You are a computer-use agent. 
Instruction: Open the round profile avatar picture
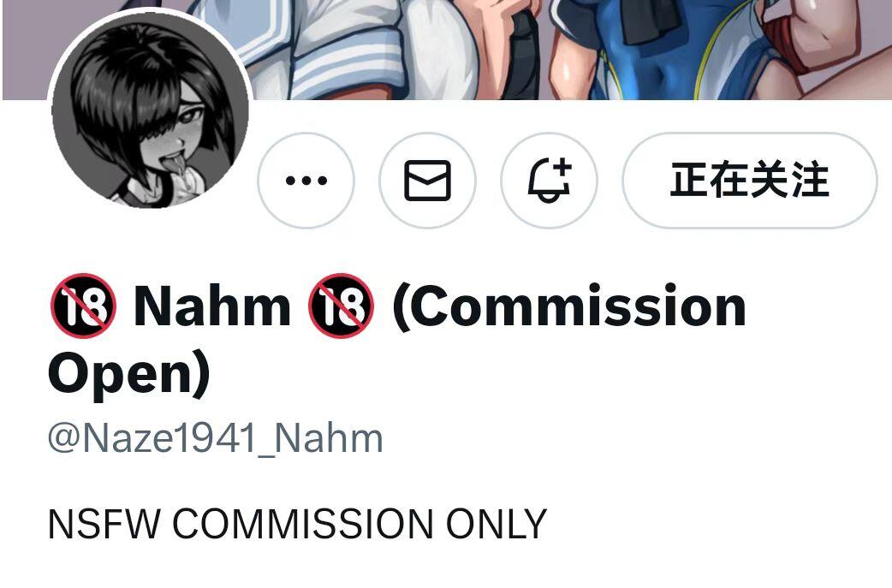150,110
